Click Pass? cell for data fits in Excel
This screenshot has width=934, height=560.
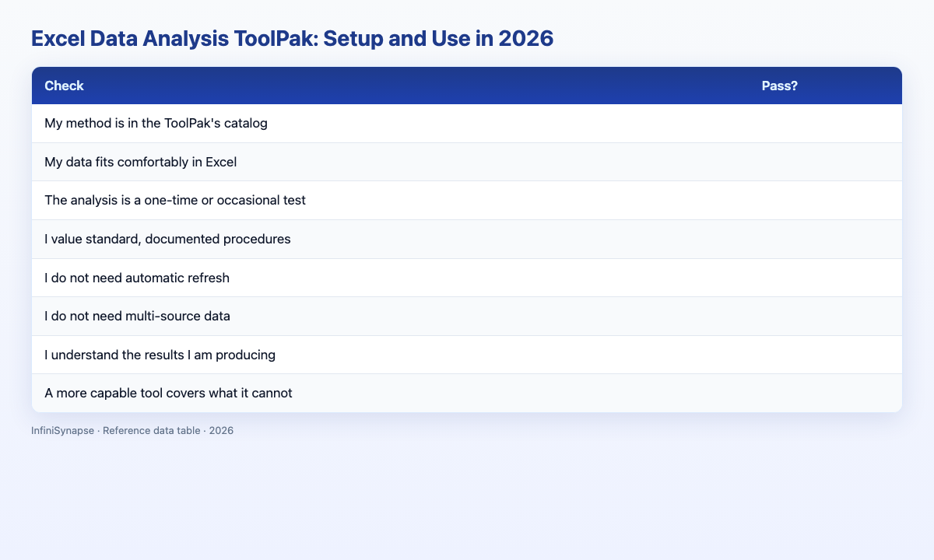[x=825, y=162]
